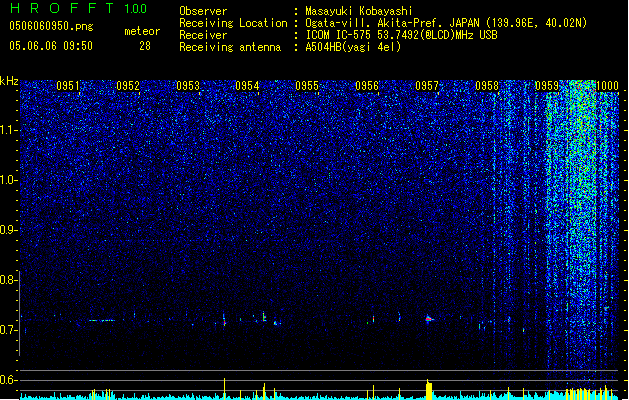Click the 0.6 kHz axis label
Viewport: 629px width, 400px height.
point(8,380)
